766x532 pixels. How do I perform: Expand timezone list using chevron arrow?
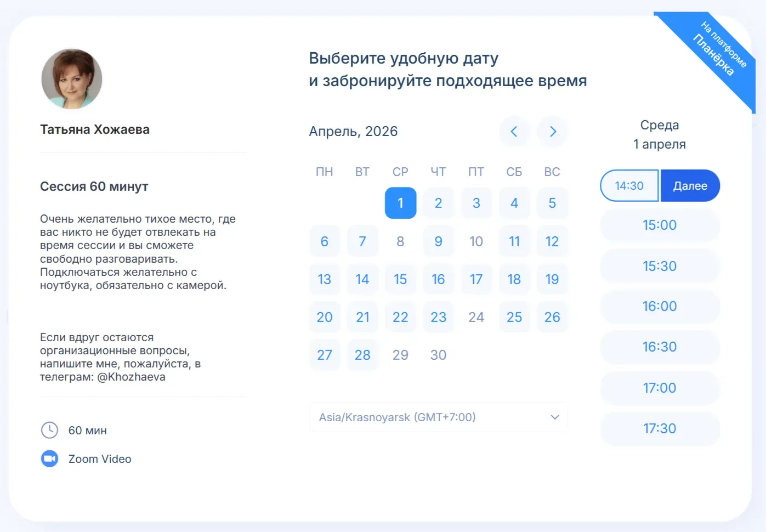coord(554,417)
